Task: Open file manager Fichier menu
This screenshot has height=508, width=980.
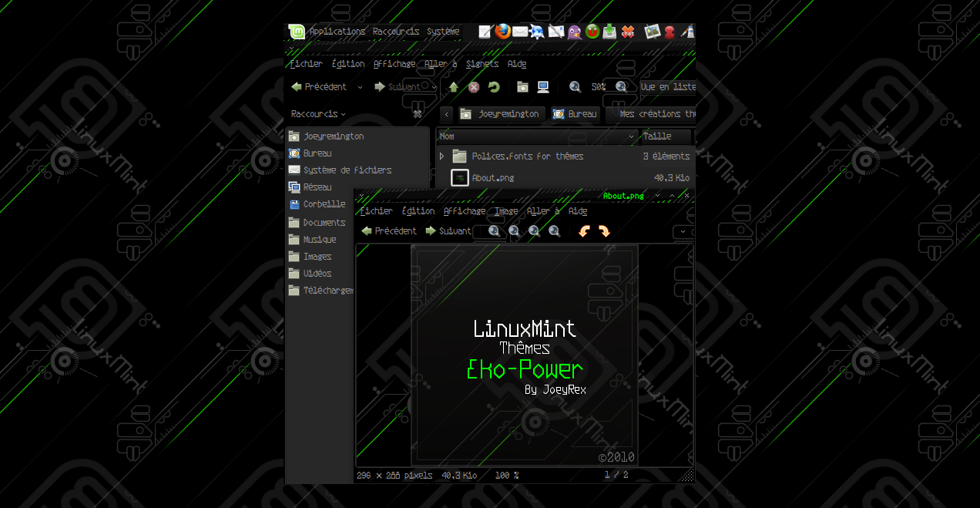Action: pos(306,64)
